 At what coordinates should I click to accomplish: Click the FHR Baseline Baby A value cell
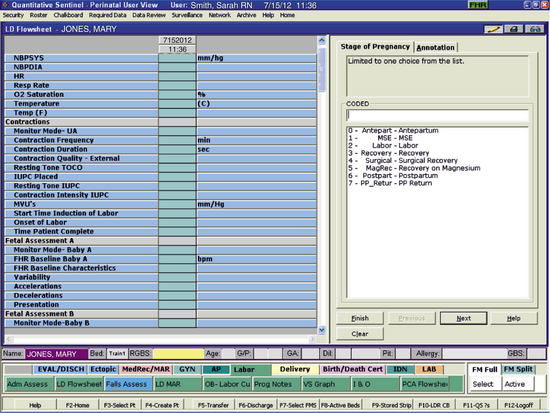pos(177,259)
